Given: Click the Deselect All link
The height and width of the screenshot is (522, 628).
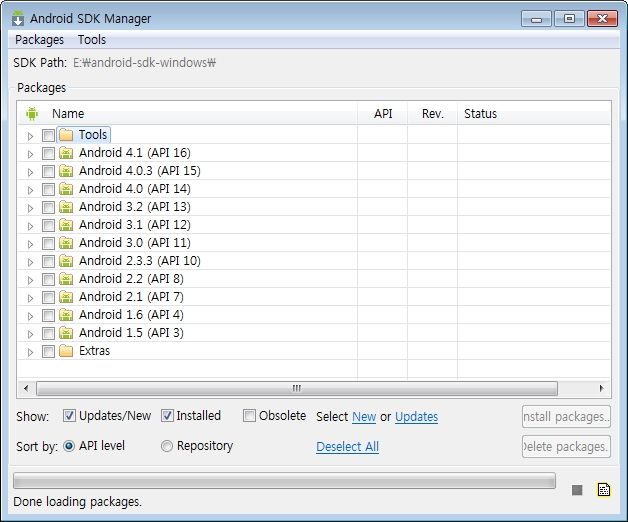Looking at the screenshot, I should [347, 446].
